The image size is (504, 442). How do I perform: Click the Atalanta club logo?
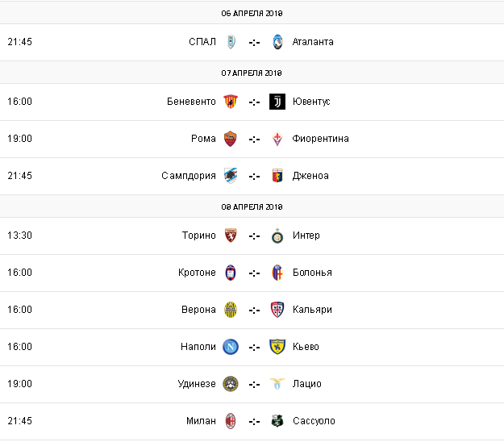(x=277, y=42)
